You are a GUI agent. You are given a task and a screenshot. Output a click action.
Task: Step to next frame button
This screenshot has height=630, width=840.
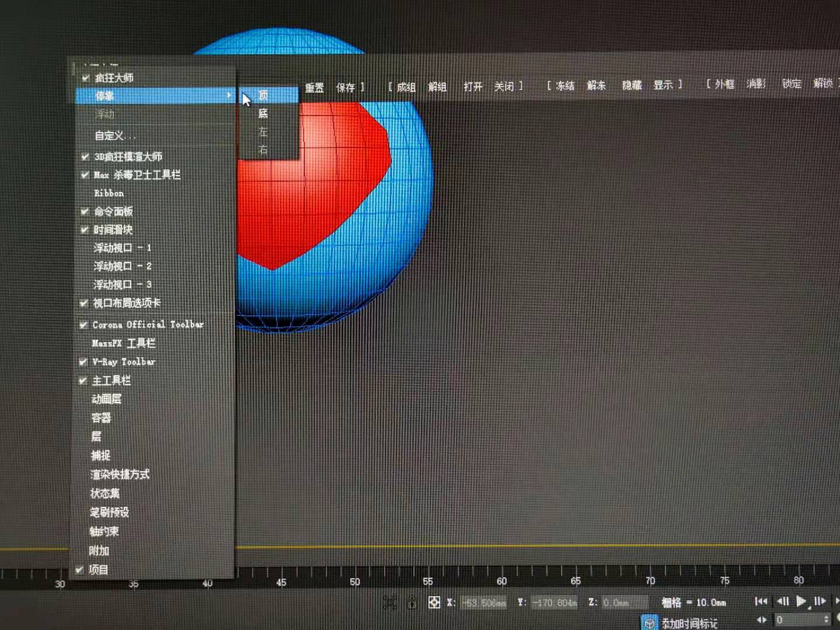(820, 601)
